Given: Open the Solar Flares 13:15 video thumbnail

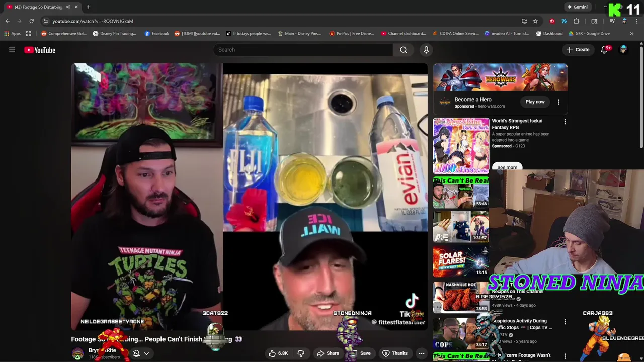Looking at the screenshot, I should [x=461, y=261].
